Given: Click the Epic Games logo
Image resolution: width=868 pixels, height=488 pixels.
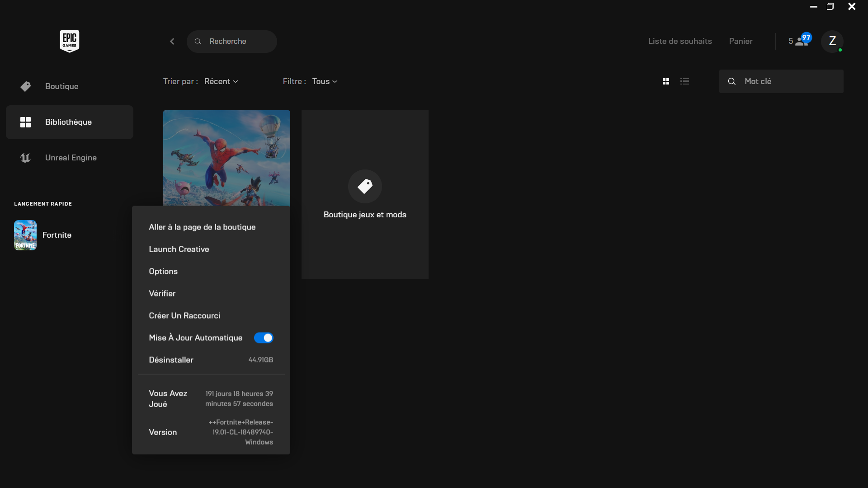Looking at the screenshot, I should point(70,41).
